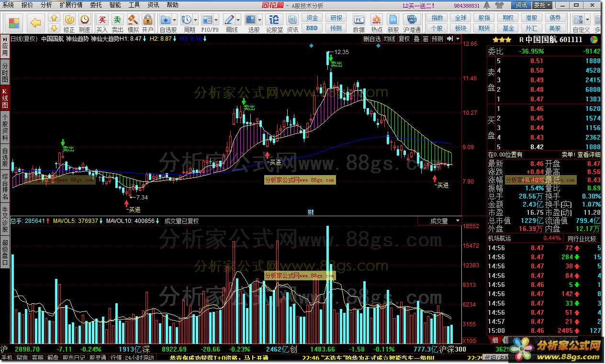Image resolution: width=605 pixels, height=364 pixels.
Task: Click the 期货 button
Action: (484, 28)
